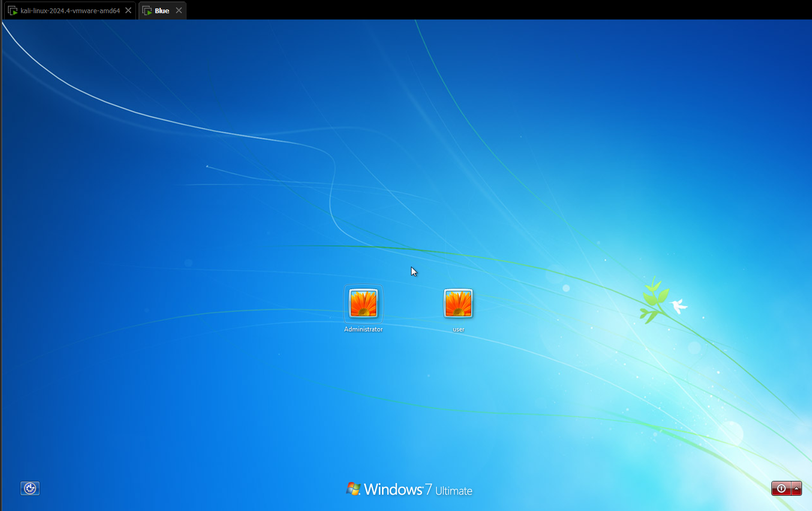Click the white bird on the wallpaper

click(x=679, y=306)
